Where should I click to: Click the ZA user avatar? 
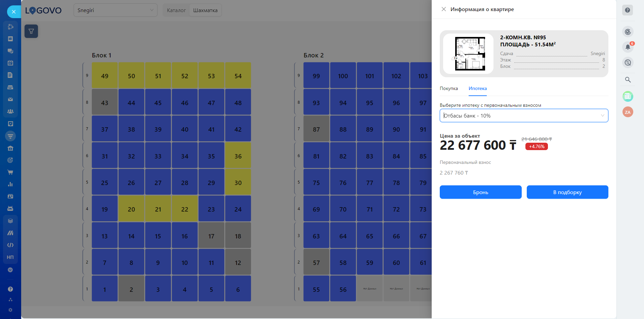pos(628,112)
